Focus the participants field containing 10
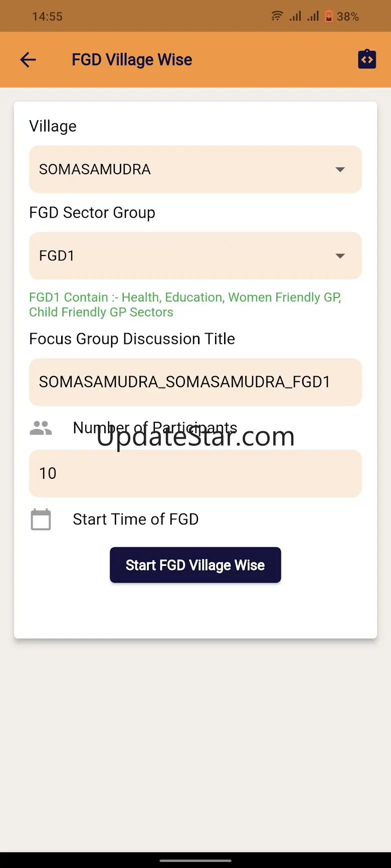 (x=195, y=473)
